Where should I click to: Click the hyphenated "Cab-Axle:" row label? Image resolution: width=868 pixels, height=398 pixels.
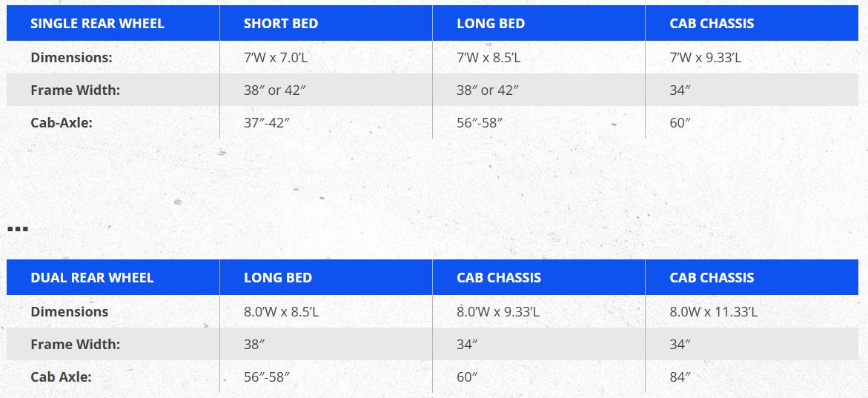[62, 122]
